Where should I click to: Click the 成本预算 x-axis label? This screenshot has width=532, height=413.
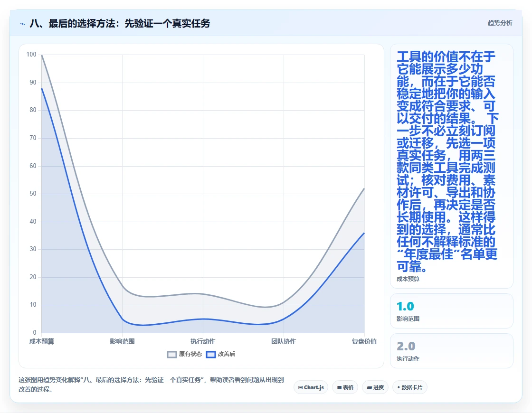(x=42, y=341)
